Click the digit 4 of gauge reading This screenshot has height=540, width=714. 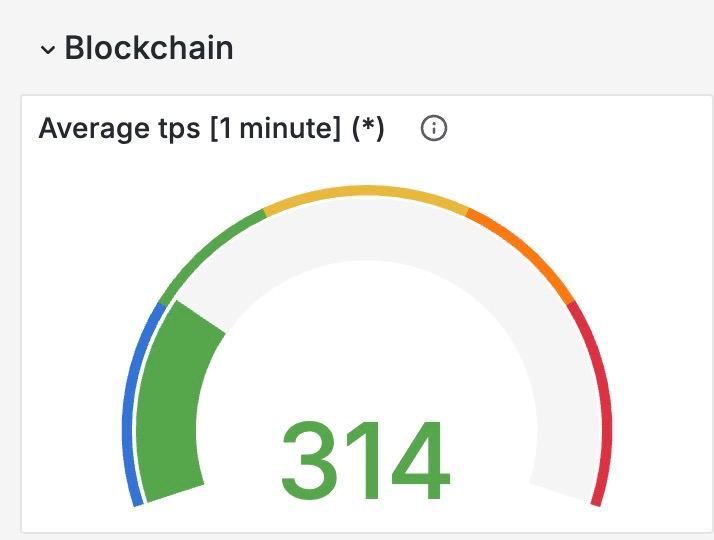pos(420,460)
